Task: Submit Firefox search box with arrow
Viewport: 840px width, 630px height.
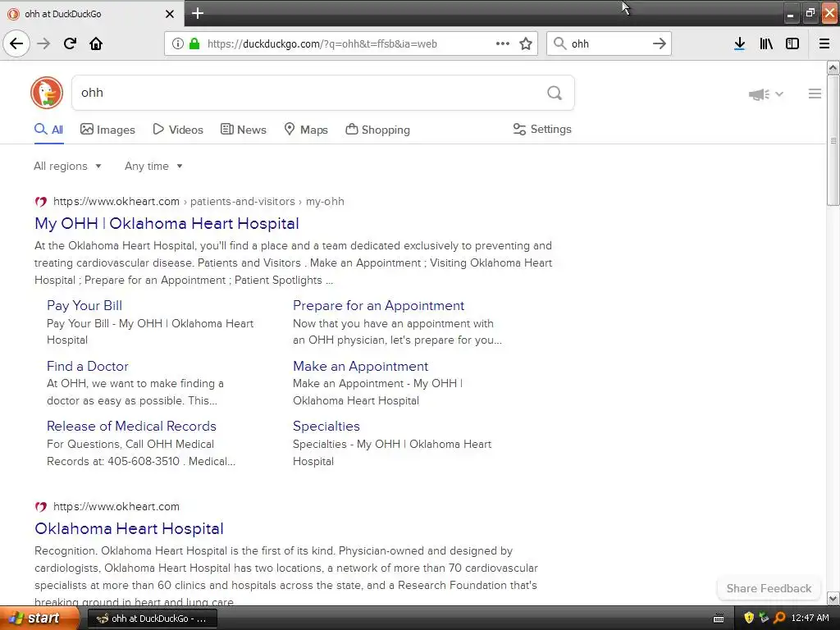Action: point(660,43)
